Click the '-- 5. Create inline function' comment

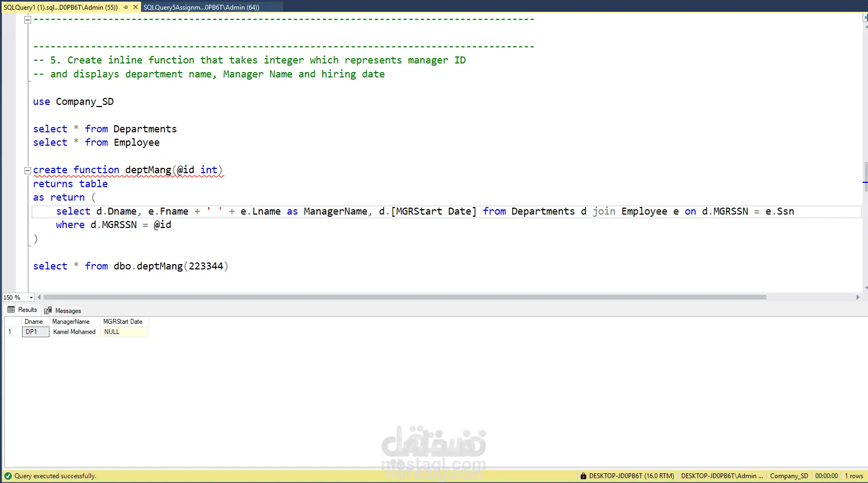(250, 60)
